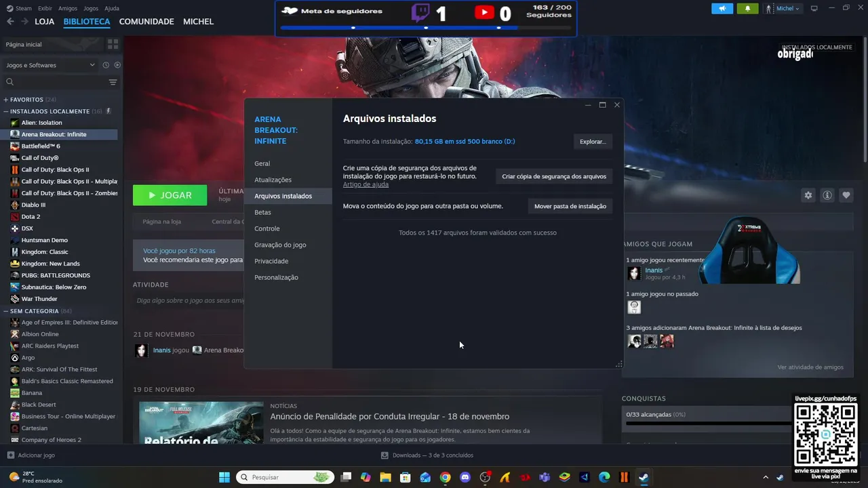Viewport: 868px width, 488px height.
Task: Open the Artigo de ajuda link
Action: (366, 184)
